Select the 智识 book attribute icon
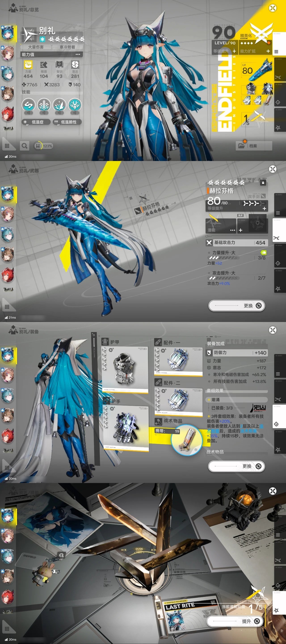This screenshot has width=286, height=644. 59,65
